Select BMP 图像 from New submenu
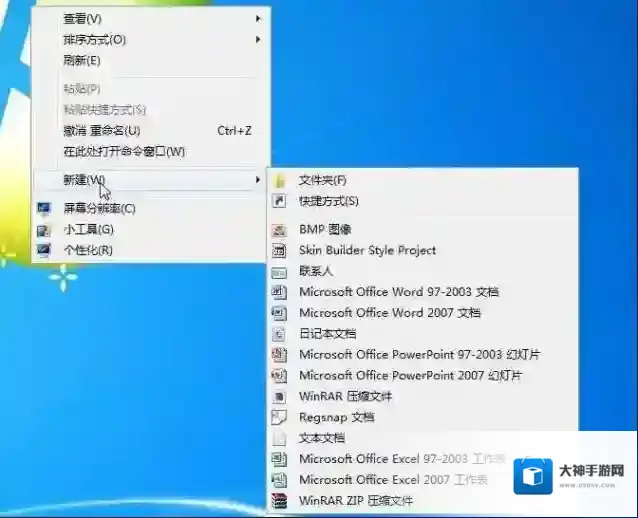The height and width of the screenshot is (518, 638). point(422,230)
